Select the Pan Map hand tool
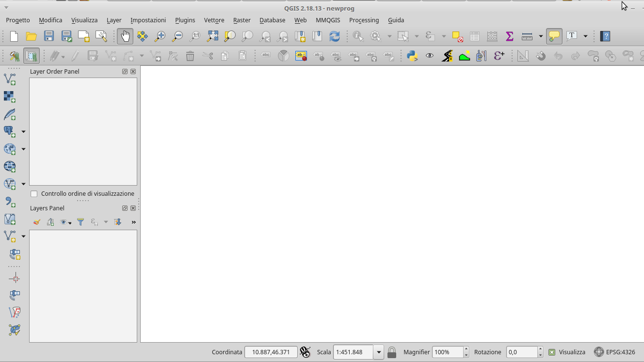This screenshot has height=362, width=644. pos(125,36)
